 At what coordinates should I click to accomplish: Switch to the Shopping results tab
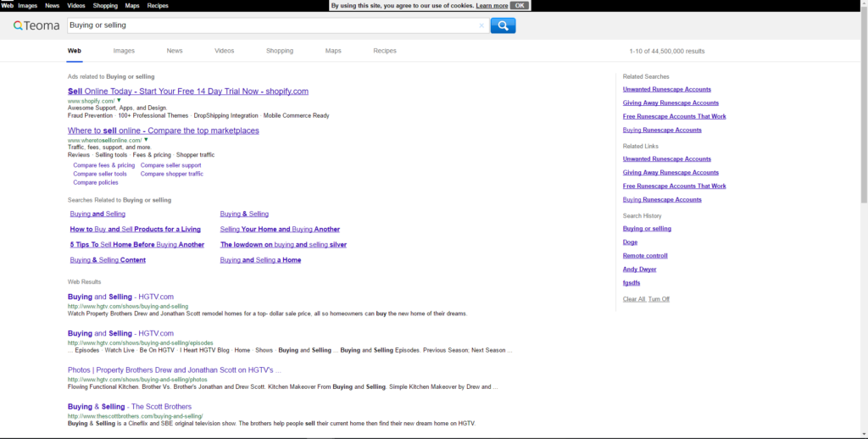click(x=279, y=51)
